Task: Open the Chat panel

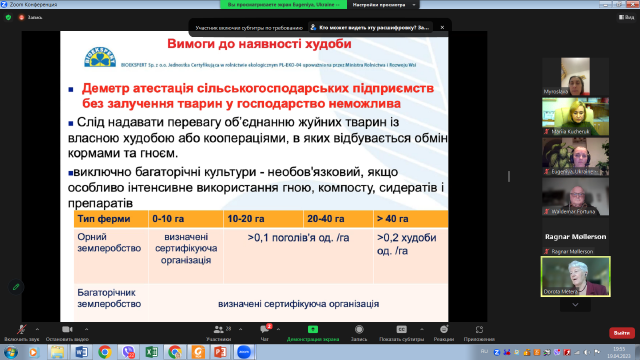Action: (x=264, y=333)
